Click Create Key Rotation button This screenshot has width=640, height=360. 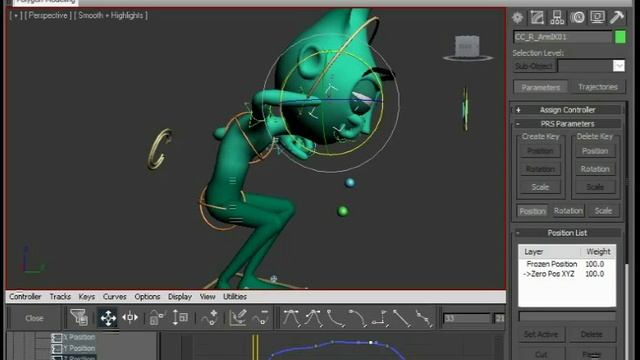point(540,169)
